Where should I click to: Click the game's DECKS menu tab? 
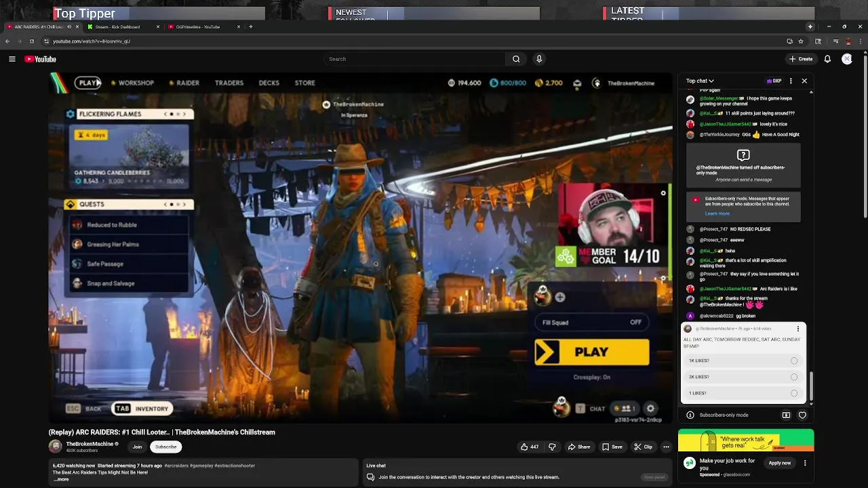[x=269, y=83]
